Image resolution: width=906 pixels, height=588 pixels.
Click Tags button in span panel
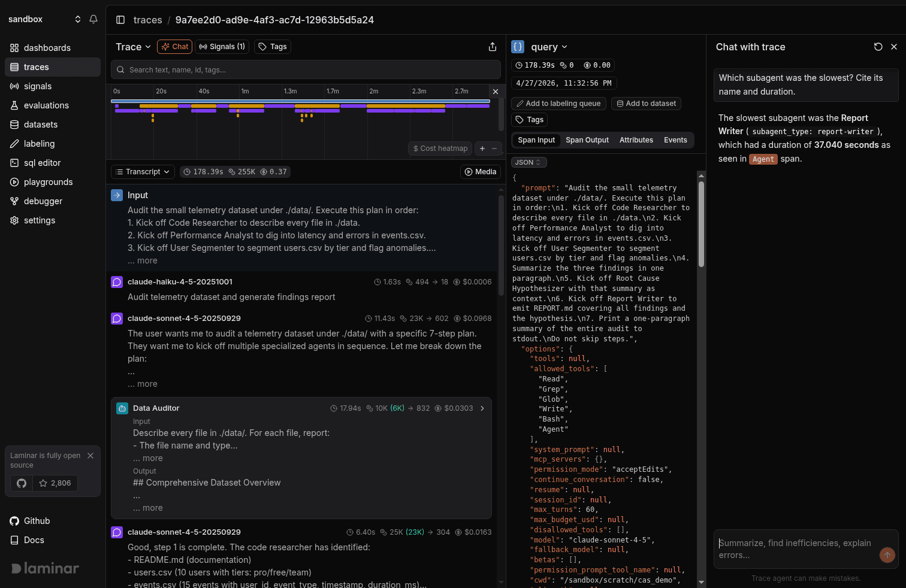530,120
